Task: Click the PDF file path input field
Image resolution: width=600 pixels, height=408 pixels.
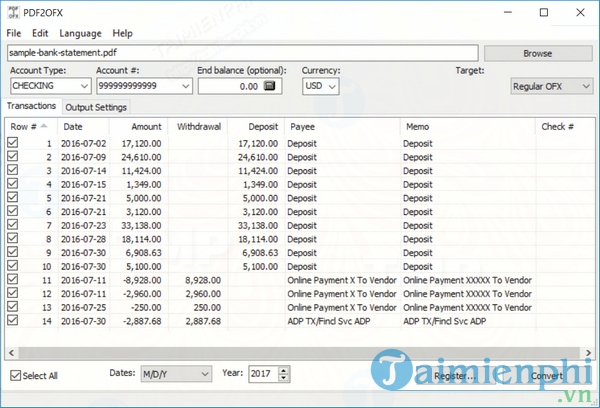Action: 242,53
